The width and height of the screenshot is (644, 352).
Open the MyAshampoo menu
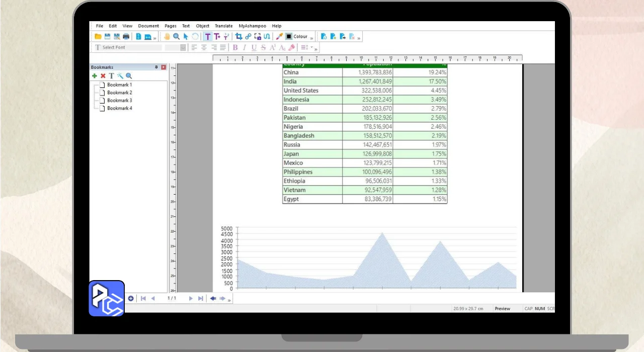tap(253, 26)
